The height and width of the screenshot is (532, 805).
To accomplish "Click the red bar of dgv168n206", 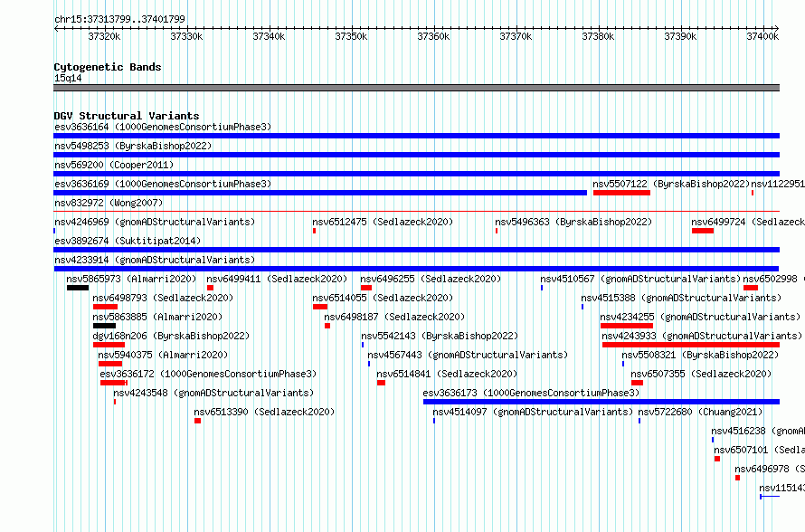I will [x=109, y=345].
